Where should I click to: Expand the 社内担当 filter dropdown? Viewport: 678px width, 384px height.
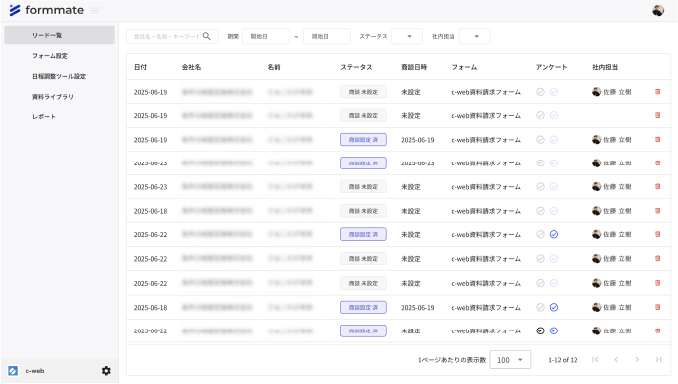[474, 36]
